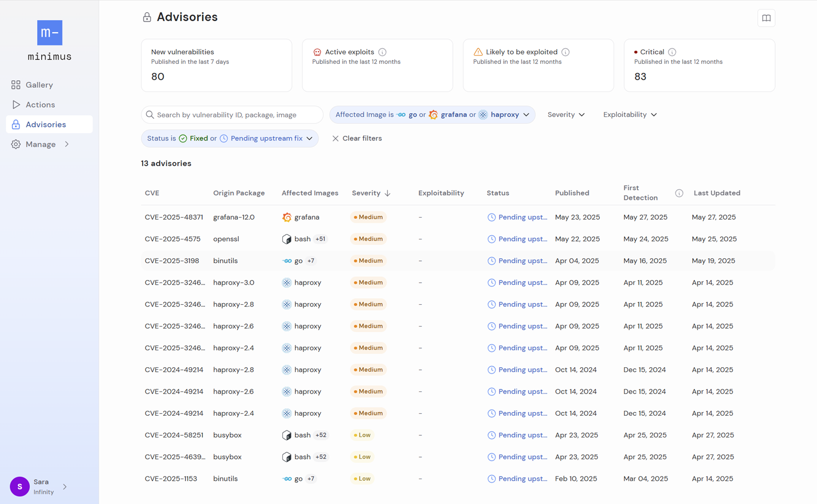Open the New vulnerabilities card
Image resolution: width=817 pixels, height=504 pixels.
pyautogui.click(x=217, y=66)
